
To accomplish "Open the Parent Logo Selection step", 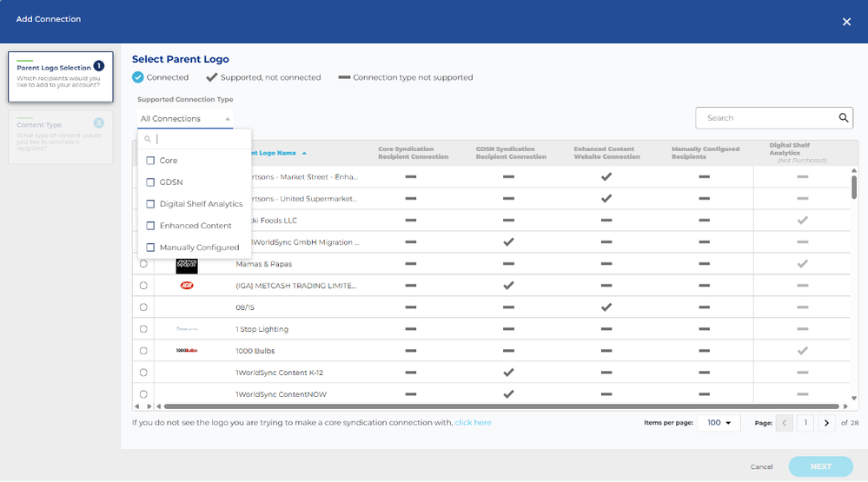I will coord(60,77).
